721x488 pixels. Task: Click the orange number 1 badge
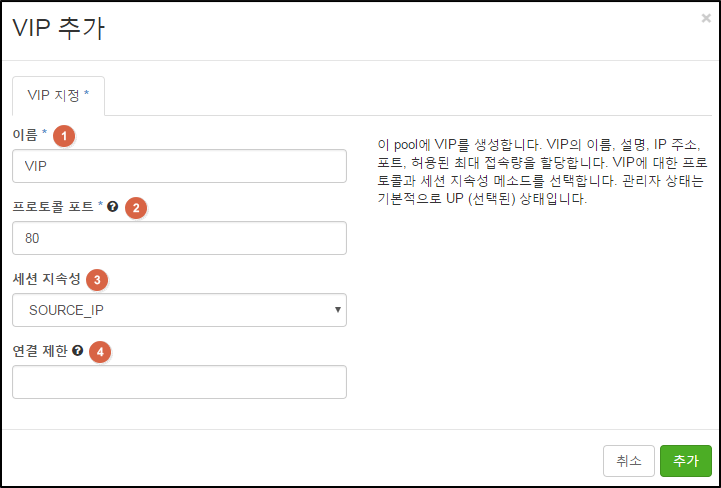64,136
